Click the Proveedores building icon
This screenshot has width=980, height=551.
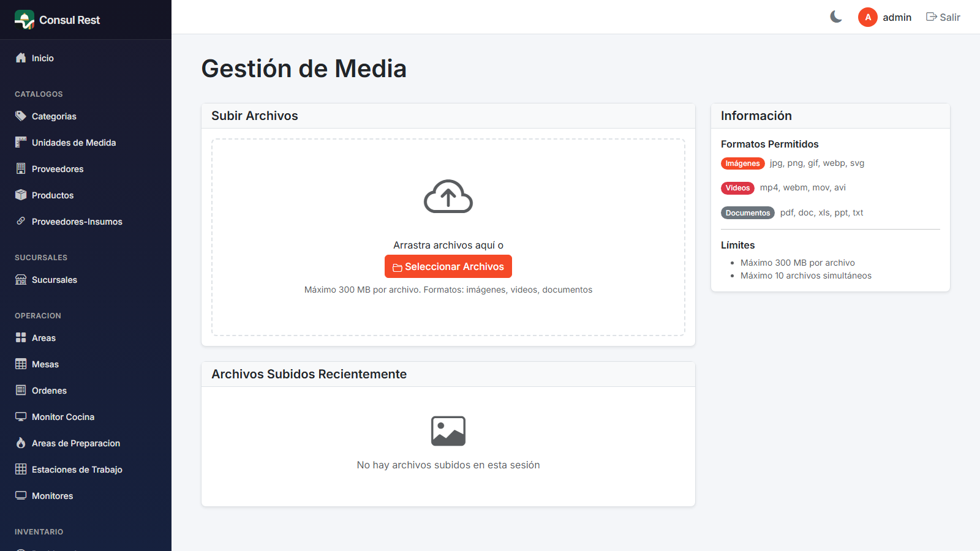(x=21, y=168)
